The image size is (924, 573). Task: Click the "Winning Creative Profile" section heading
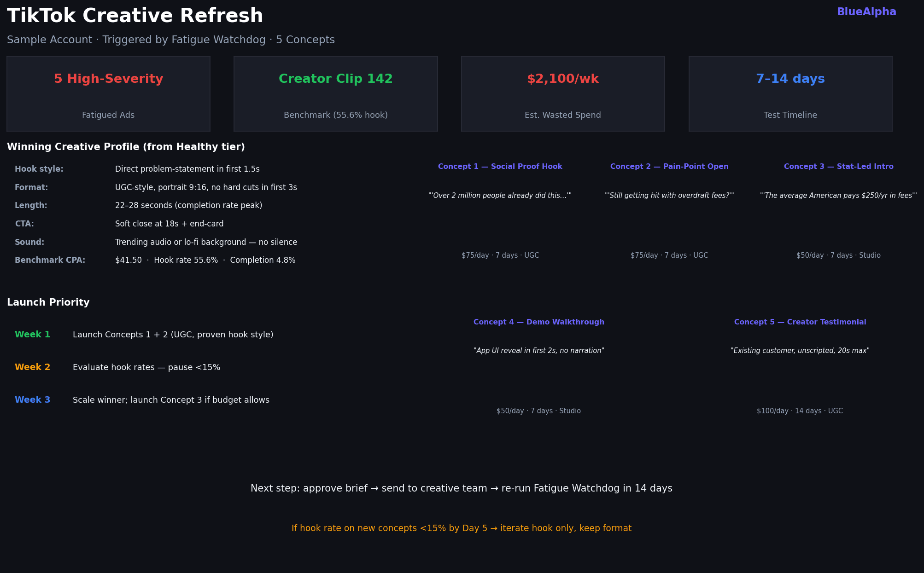pos(126,147)
